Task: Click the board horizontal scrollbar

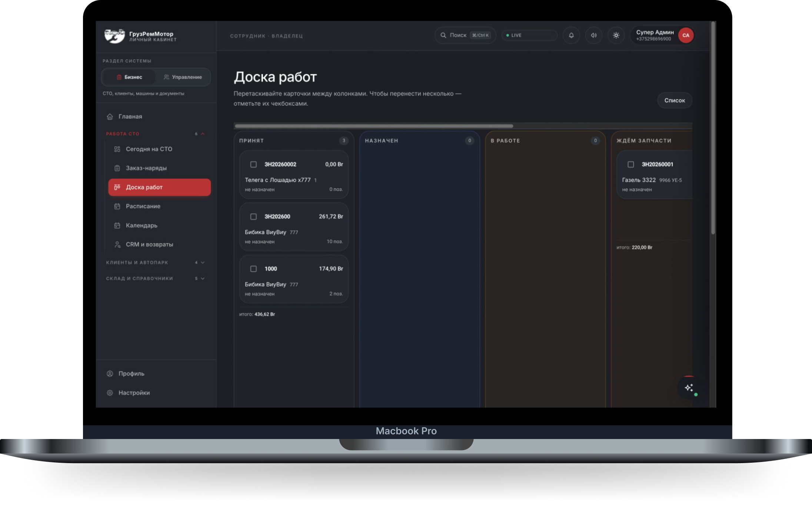Action: tap(374, 126)
